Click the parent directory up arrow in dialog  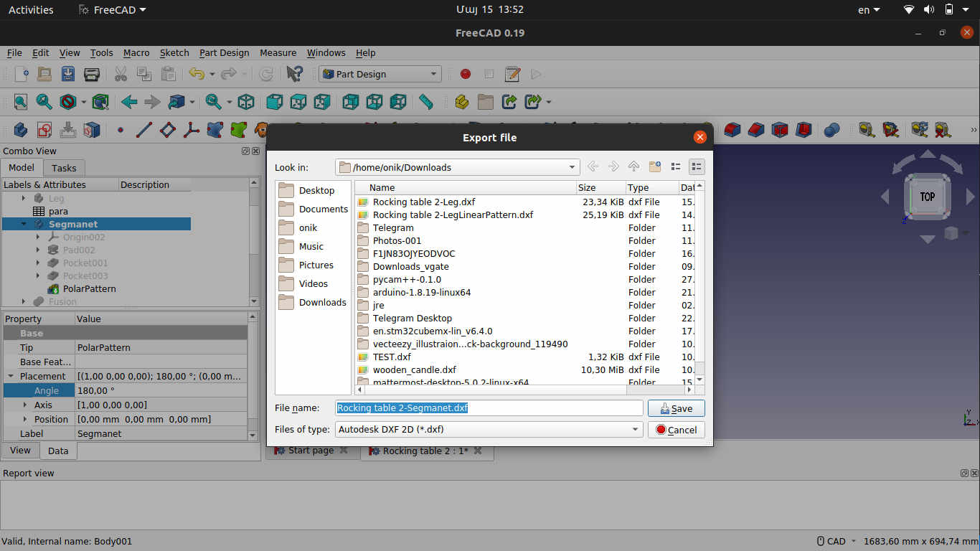(x=633, y=167)
